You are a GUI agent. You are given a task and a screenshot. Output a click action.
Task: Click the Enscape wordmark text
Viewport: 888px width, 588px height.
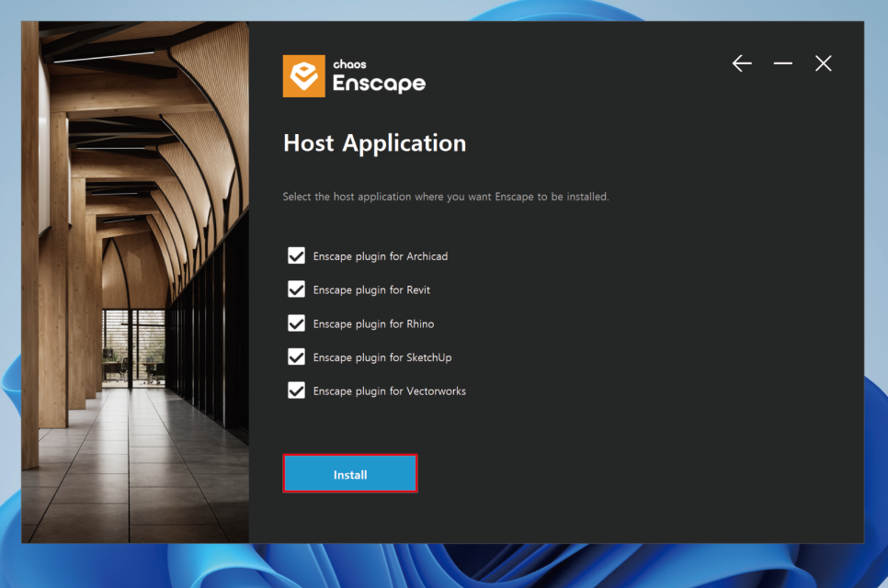pos(379,84)
